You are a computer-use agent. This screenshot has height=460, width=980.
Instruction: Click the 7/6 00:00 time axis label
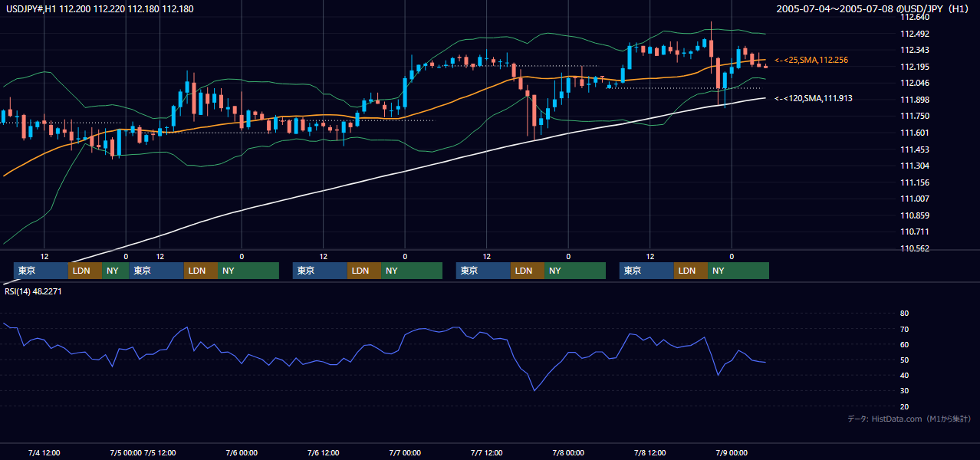[242, 452]
